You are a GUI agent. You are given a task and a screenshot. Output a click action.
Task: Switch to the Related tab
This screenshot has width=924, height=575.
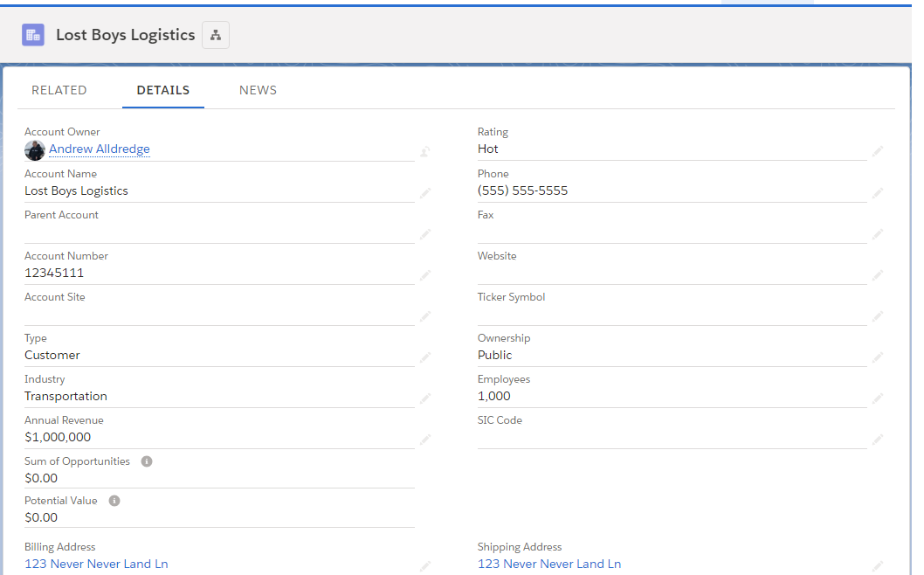(x=59, y=90)
